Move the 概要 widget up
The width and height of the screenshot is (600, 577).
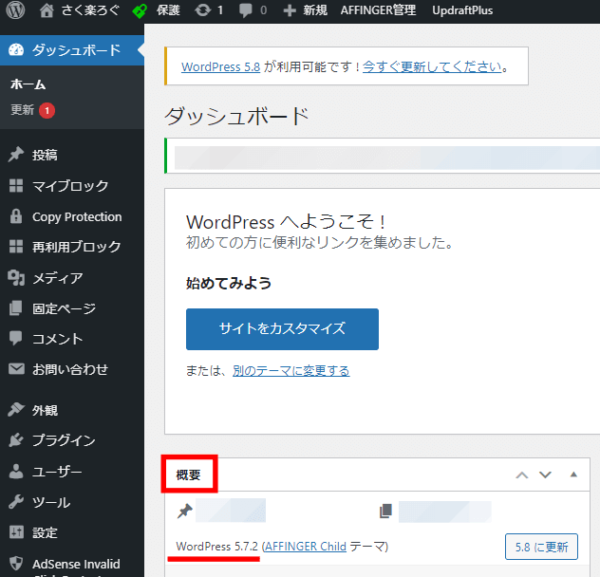[x=522, y=475]
